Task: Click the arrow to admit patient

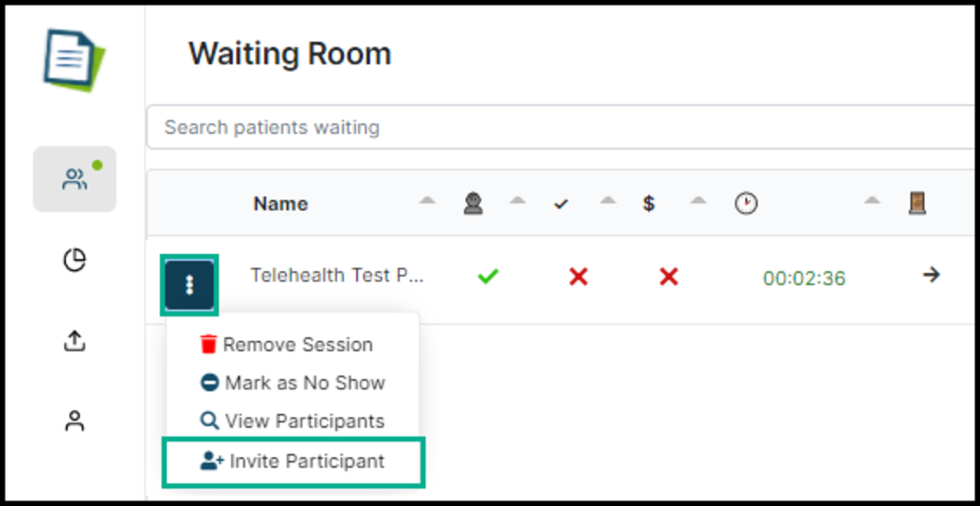Action: coord(930,276)
